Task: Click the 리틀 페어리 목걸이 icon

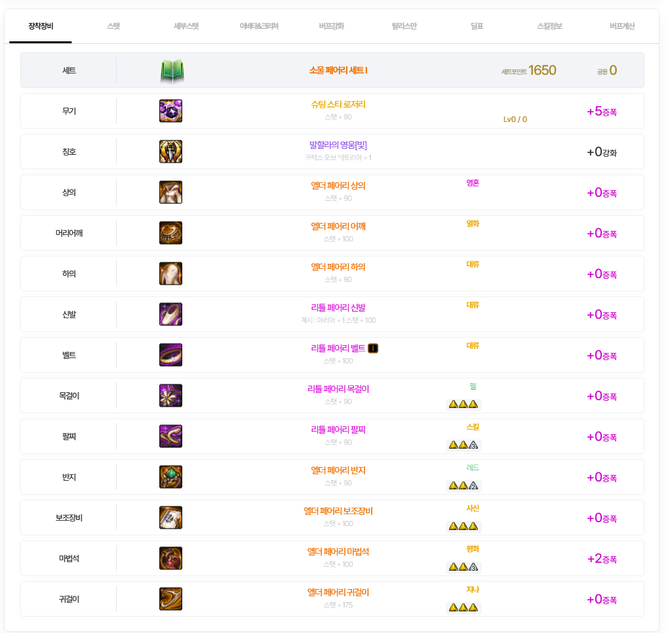Action: coord(170,396)
